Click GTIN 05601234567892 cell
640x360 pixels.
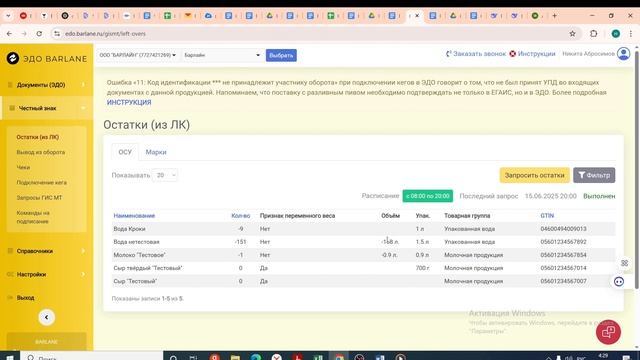click(x=563, y=242)
